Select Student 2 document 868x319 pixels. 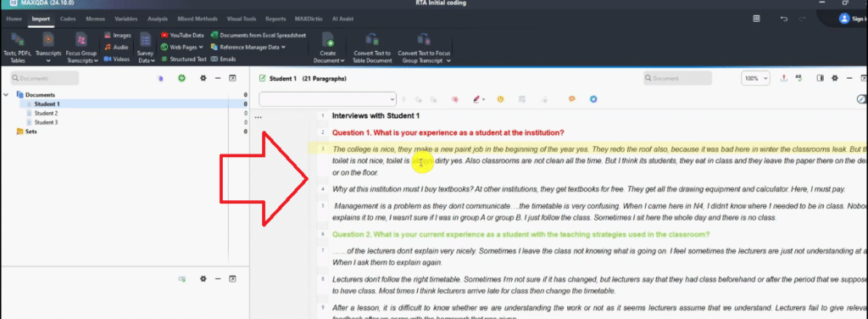[x=46, y=113]
